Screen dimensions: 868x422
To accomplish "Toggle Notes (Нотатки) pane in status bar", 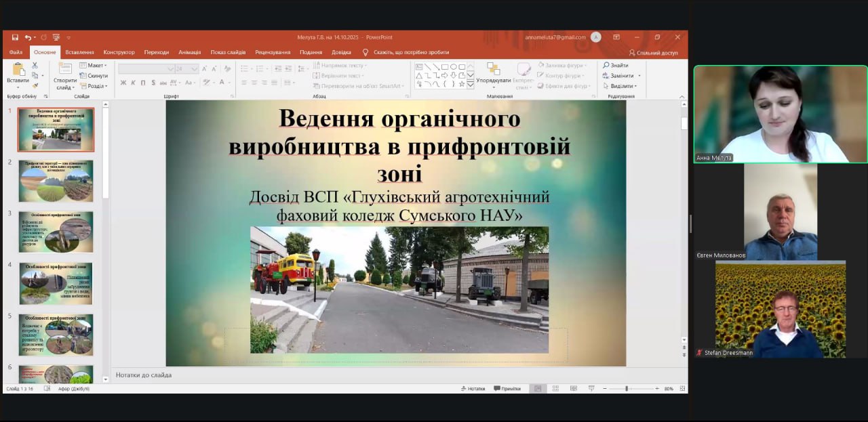I will 473,389.
